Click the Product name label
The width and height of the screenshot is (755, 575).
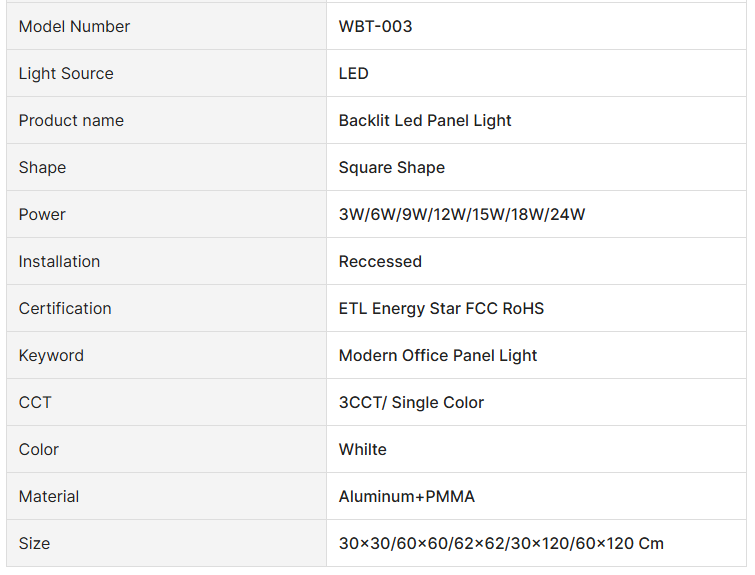click(71, 121)
